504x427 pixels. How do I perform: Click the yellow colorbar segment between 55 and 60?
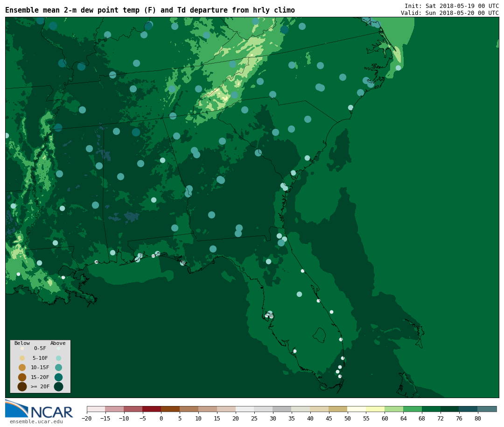[x=376, y=409]
